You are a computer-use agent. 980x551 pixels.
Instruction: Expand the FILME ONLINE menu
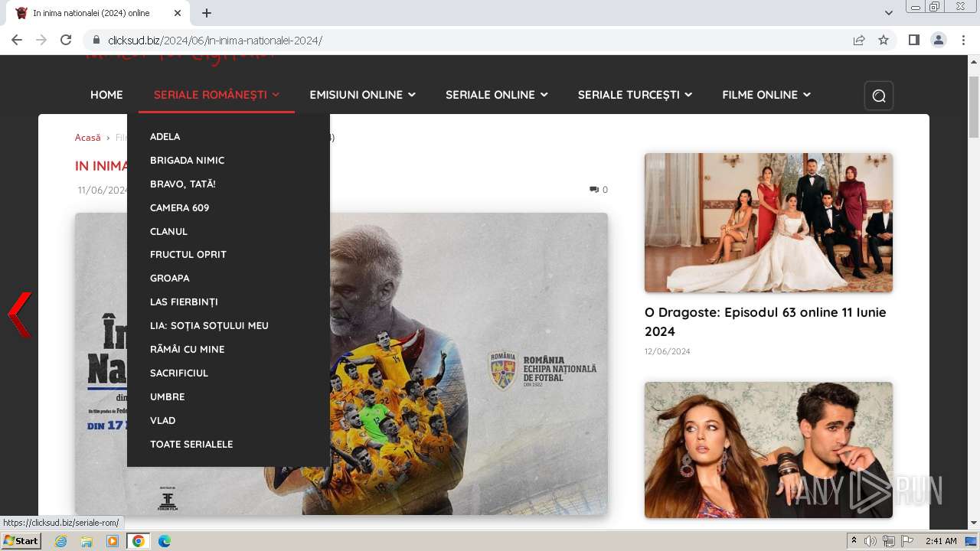point(766,95)
